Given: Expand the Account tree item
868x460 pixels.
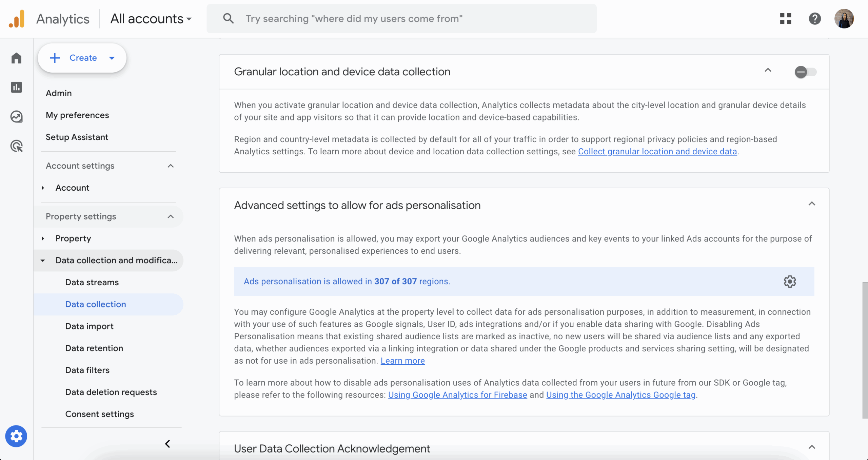Looking at the screenshot, I should [x=43, y=188].
